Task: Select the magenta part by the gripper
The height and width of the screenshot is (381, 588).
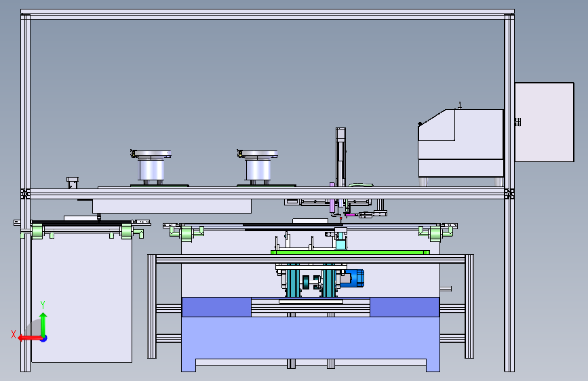Action: tap(350, 215)
